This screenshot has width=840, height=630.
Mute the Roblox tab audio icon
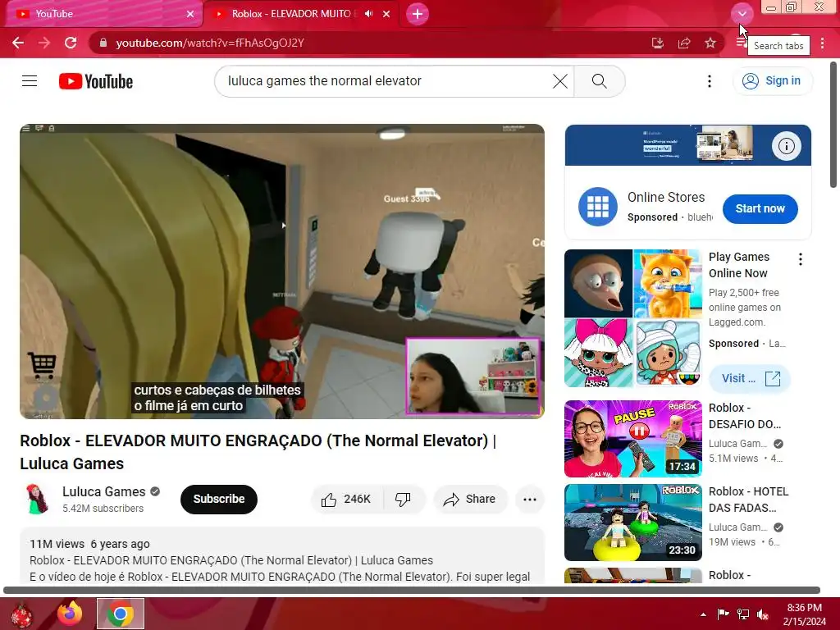[368, 14]
